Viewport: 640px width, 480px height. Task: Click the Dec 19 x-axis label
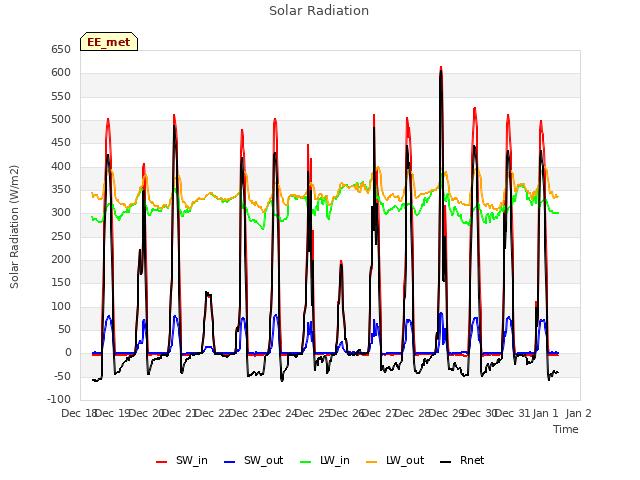click(x=113, y=413)
